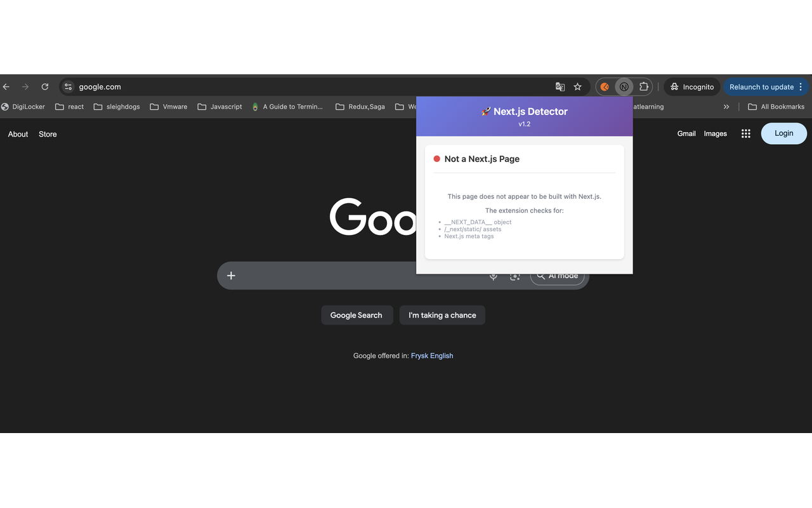The image size is (812, 508).
Task: Expand hidden bookmarks chevron
Action: [726, 107]
